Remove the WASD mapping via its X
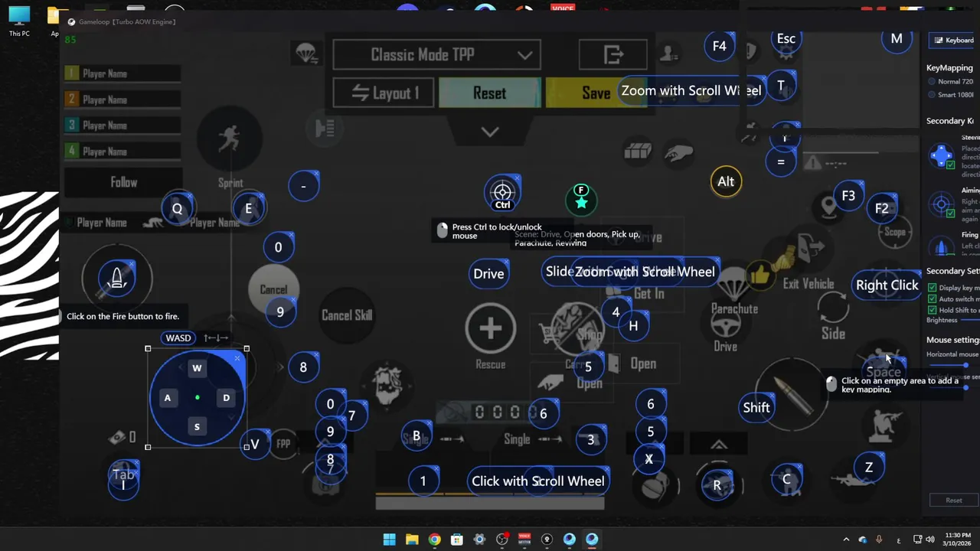 pyautogui.click(x=237, y=358)
